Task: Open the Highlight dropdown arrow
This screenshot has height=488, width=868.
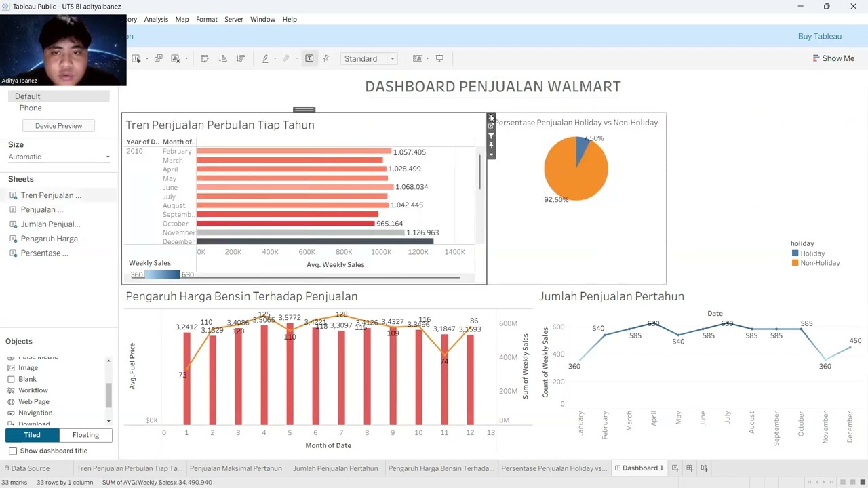Action: tap(275, 59)
